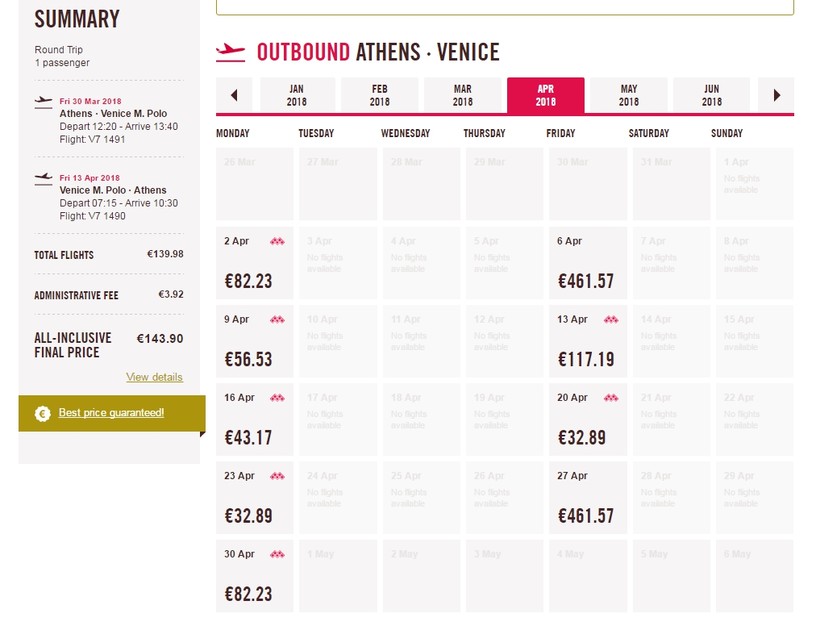Viewport: 820px width, 626px height.
Task: Click the plane icon for Athens–Venice flight summary
Action: pos(43,101)
